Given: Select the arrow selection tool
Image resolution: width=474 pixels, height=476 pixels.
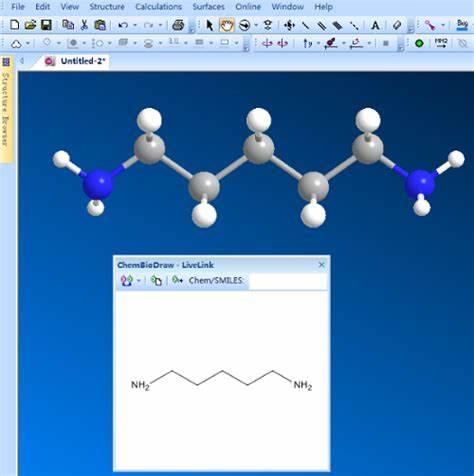Looking at the screenshot, I should click(210, 25).
